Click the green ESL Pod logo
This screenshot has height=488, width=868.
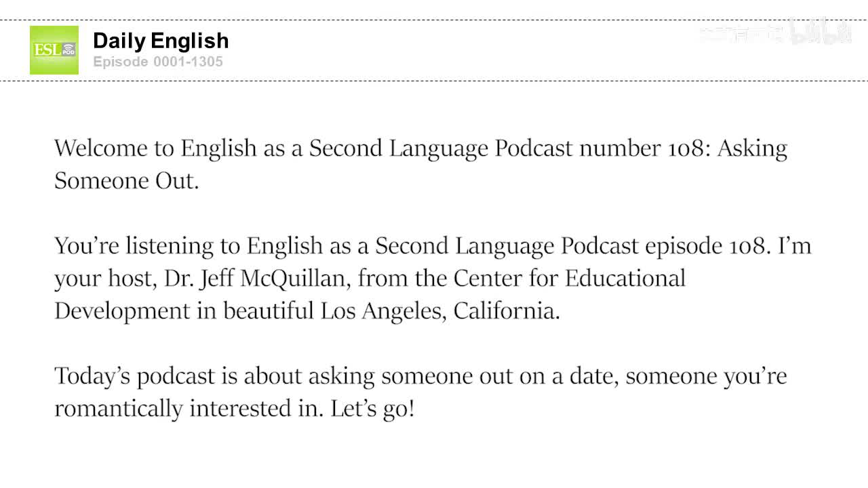(54, 49)
